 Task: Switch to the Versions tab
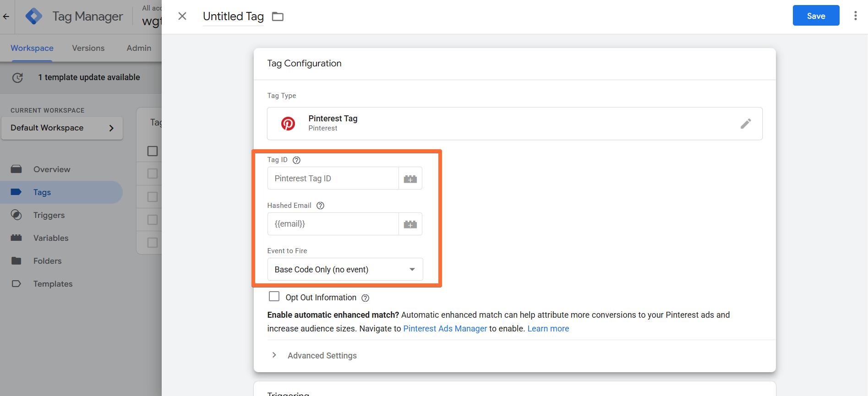click(x=88, y=48)
